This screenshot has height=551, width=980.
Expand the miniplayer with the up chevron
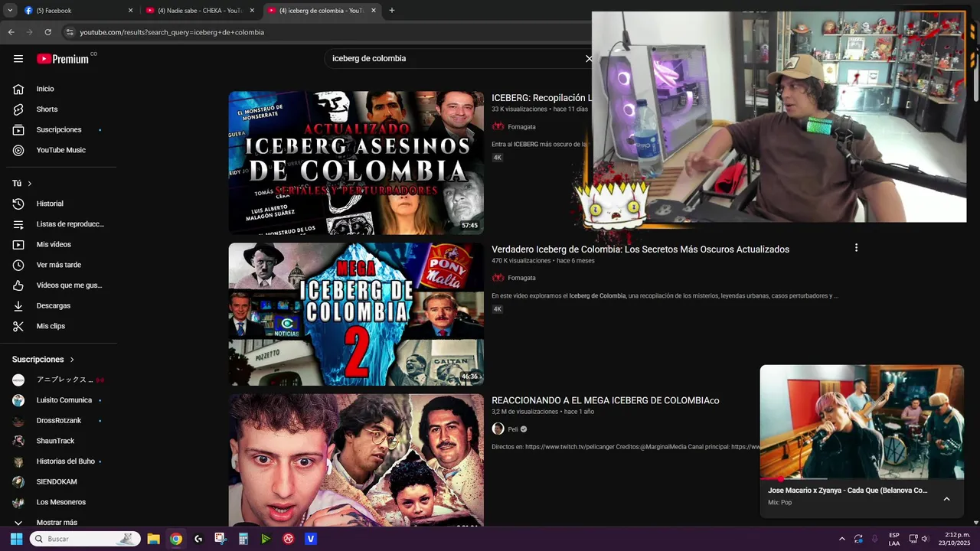946,499
